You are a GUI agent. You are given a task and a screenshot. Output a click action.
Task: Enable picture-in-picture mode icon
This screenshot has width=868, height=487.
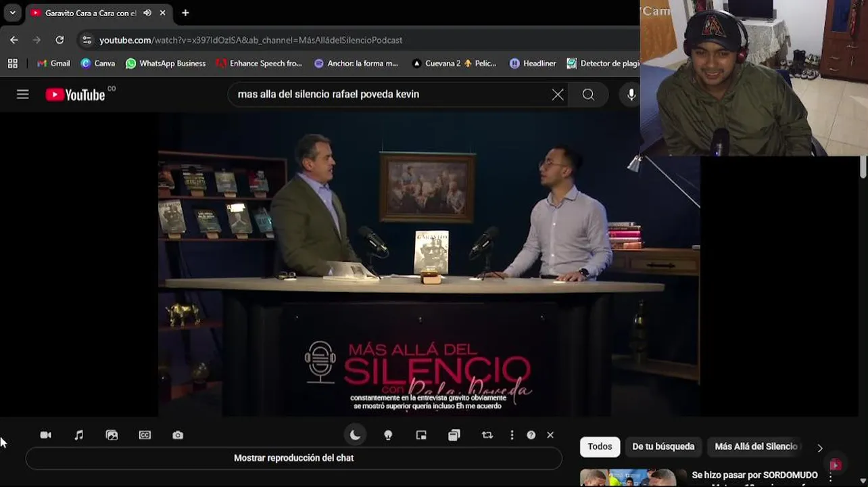click(421, 435)
